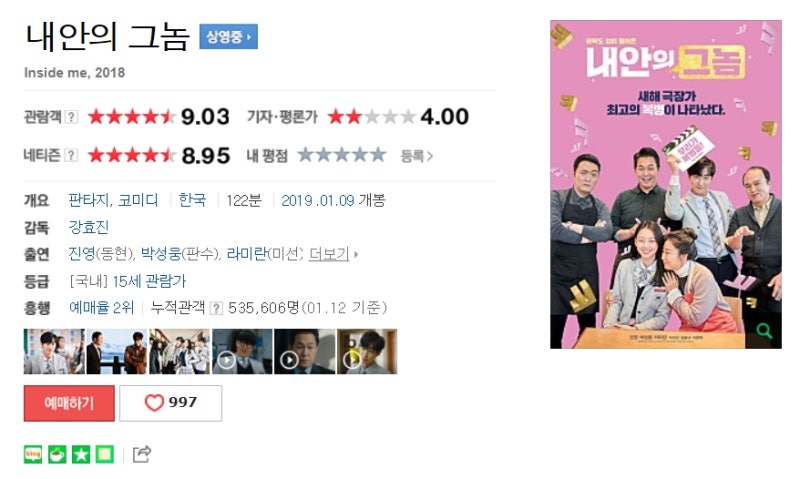
Task: Expand the cast list with 더보기
Action: coord(329,254)
